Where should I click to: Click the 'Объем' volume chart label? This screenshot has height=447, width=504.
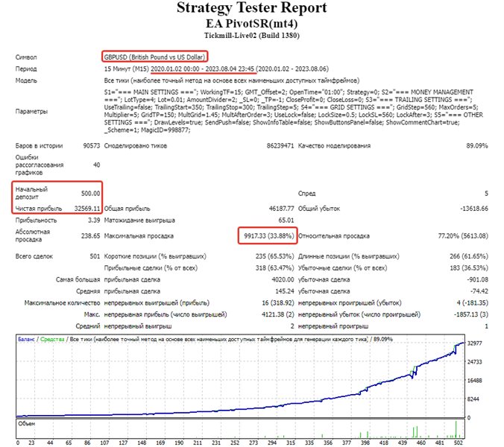click(x=26, y=424)
